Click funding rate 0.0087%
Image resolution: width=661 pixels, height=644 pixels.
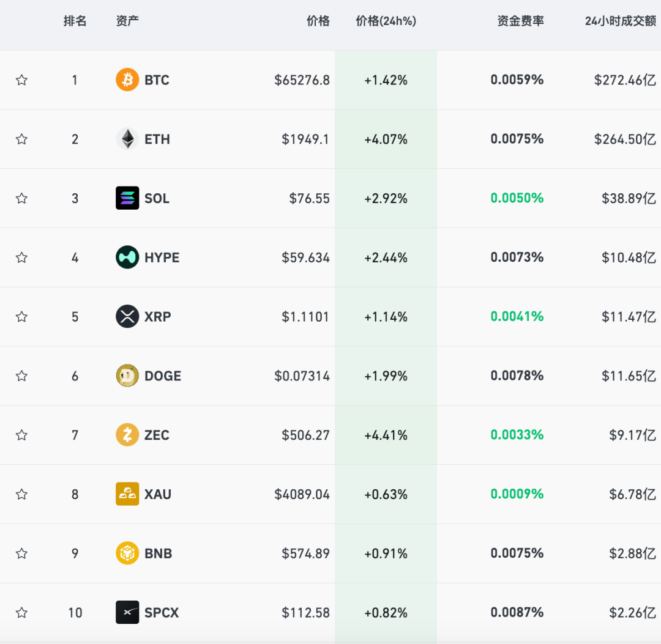pyautogui.click(x=517, y=612)
